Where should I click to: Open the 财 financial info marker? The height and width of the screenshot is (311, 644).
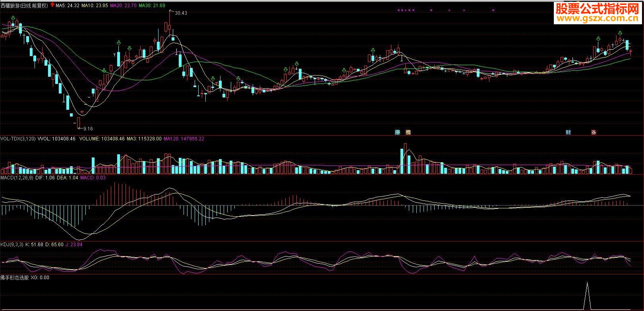(x=568, y=132)
